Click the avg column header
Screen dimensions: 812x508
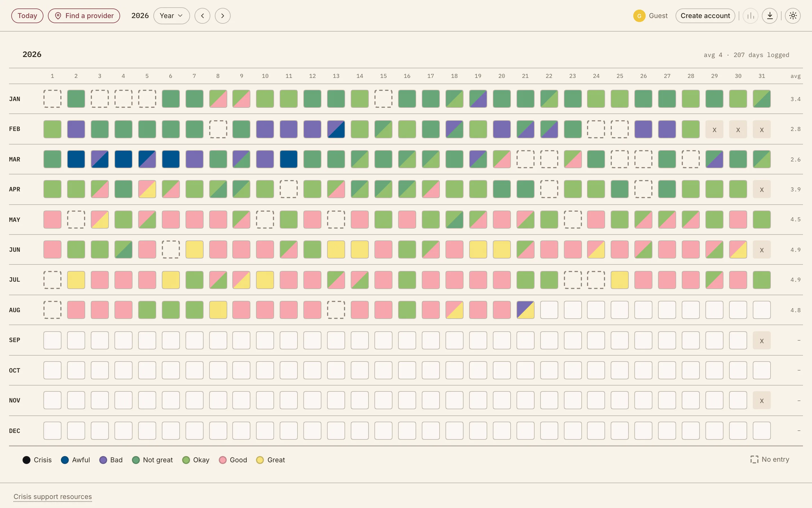(796, 76)
